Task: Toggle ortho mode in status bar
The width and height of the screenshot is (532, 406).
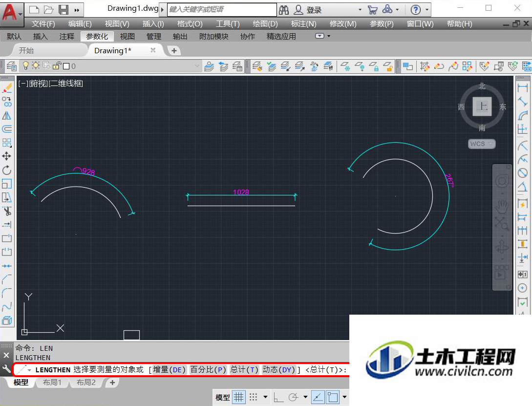Action: tap(278, 397)
